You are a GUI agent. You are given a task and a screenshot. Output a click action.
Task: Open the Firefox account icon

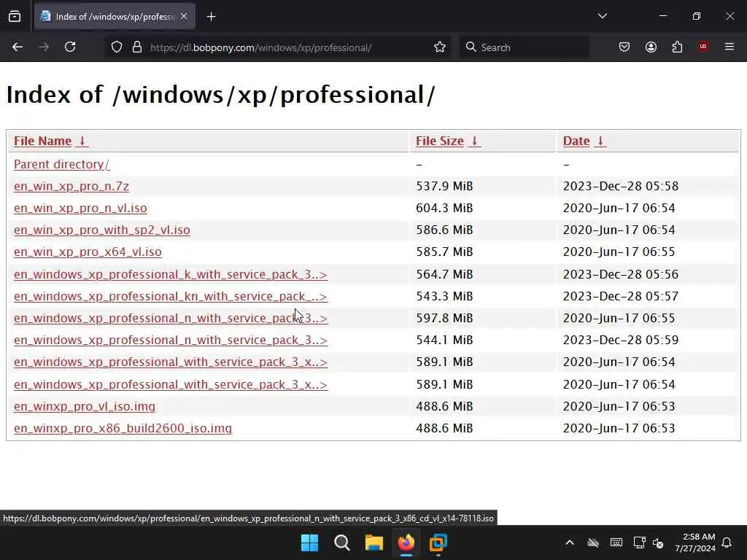pos(651,47)
